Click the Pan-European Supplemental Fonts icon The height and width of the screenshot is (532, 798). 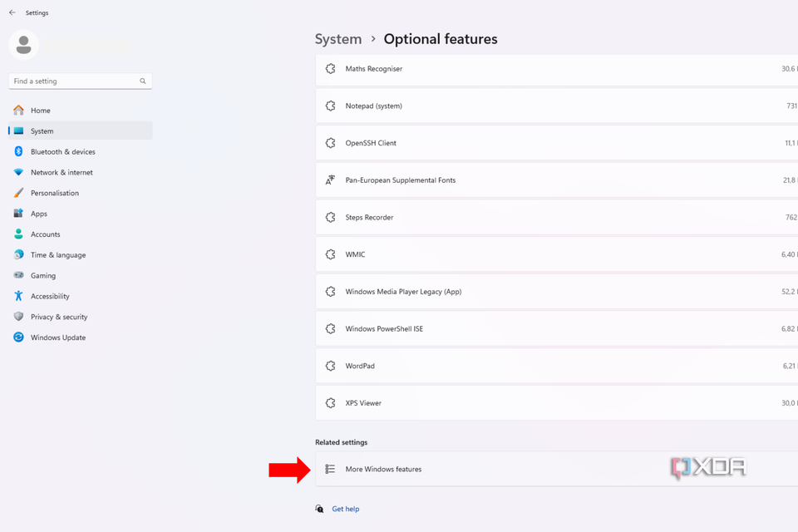(330, 180)
